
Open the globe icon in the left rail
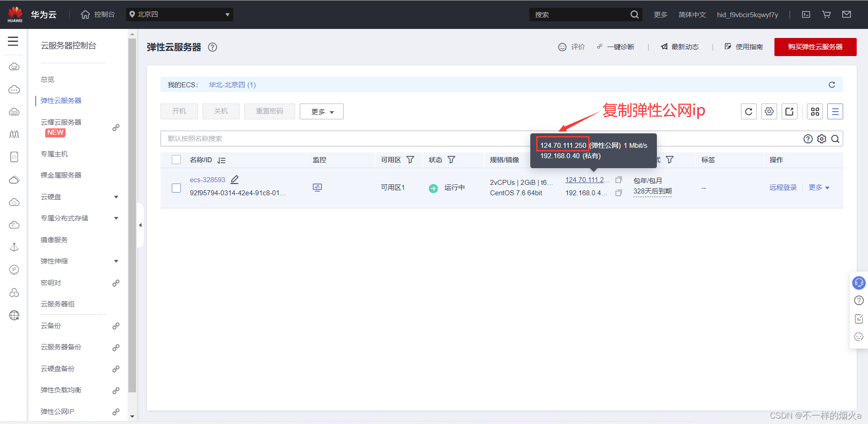(14, 316)
